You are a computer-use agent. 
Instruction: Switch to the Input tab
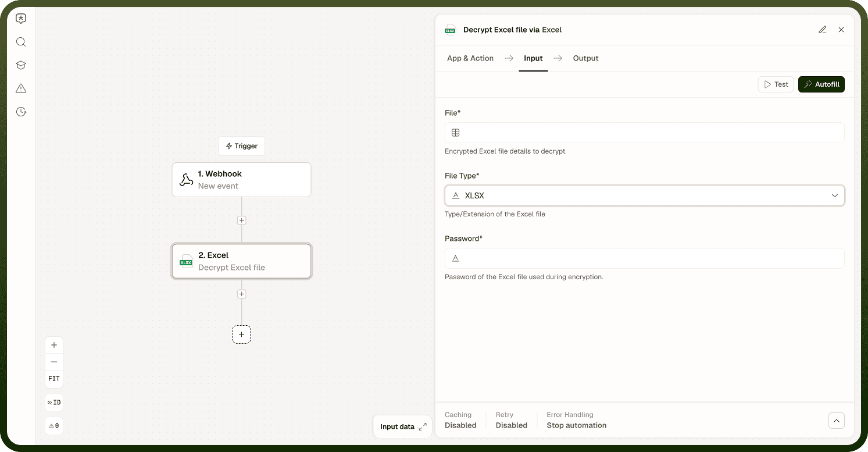[533, 58]
